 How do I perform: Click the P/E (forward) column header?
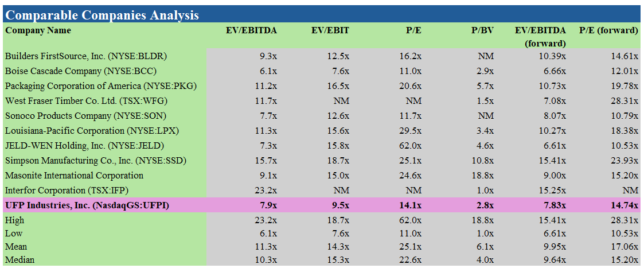point(608,30)
